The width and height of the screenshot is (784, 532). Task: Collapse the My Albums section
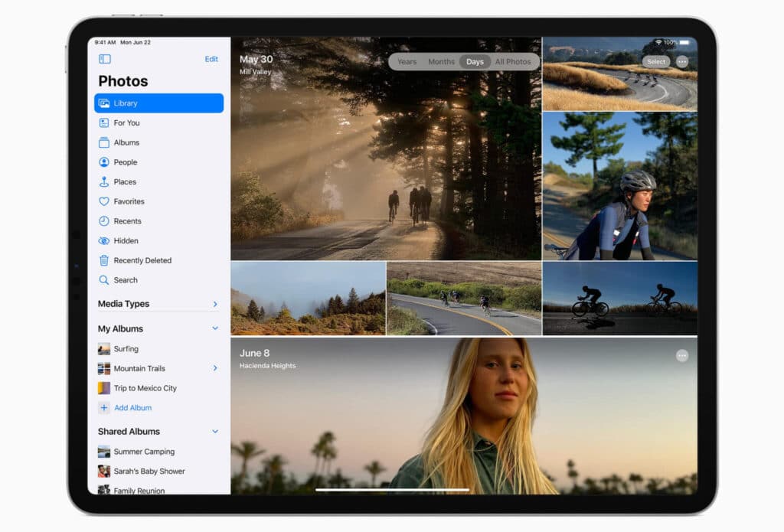pyautogui.click(x=215, y=328)
